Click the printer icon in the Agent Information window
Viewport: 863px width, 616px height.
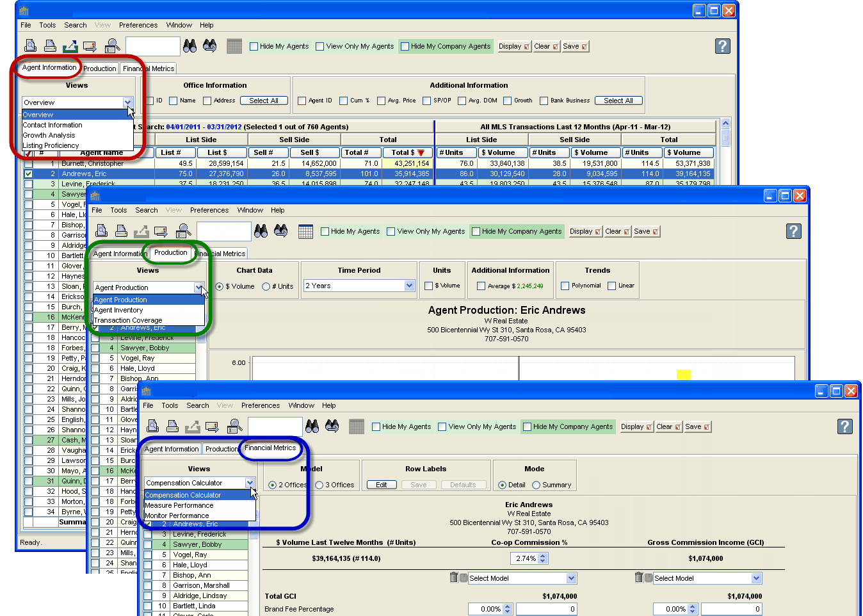click(x=50, y=45)
